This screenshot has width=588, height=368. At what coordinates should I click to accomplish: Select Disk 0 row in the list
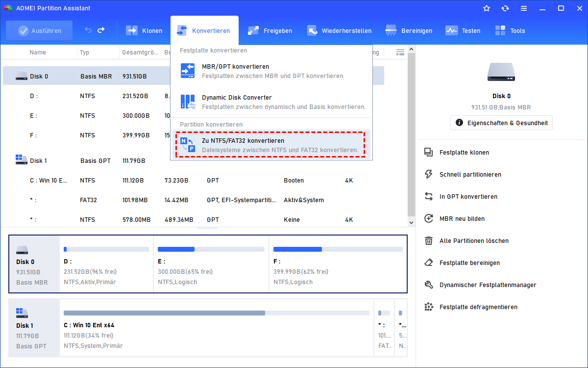coord(194,76)
